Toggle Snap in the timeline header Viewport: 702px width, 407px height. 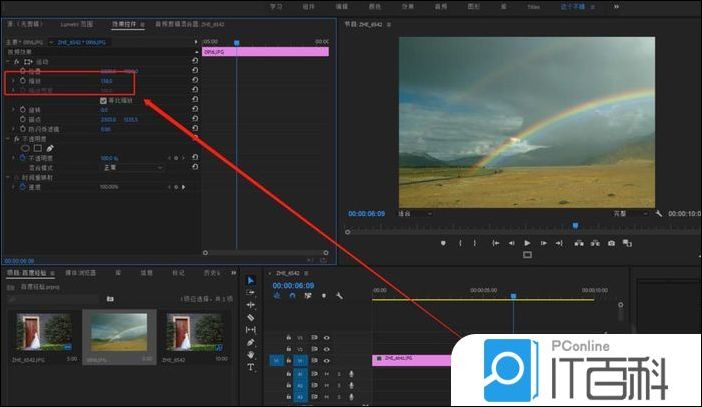(x=292, y=296)
